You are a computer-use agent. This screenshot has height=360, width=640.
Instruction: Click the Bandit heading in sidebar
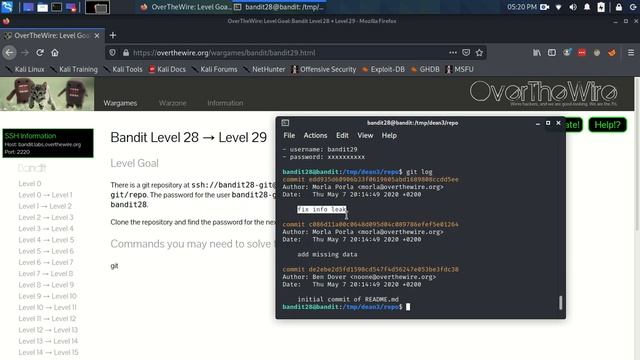(32, 168)
